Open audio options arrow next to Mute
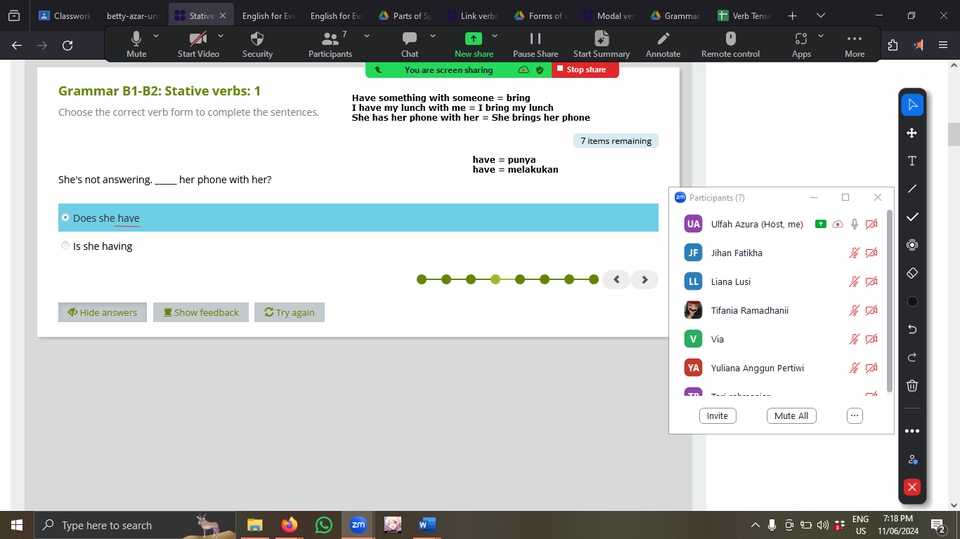 pyautogui.click(x=156, y=36)
